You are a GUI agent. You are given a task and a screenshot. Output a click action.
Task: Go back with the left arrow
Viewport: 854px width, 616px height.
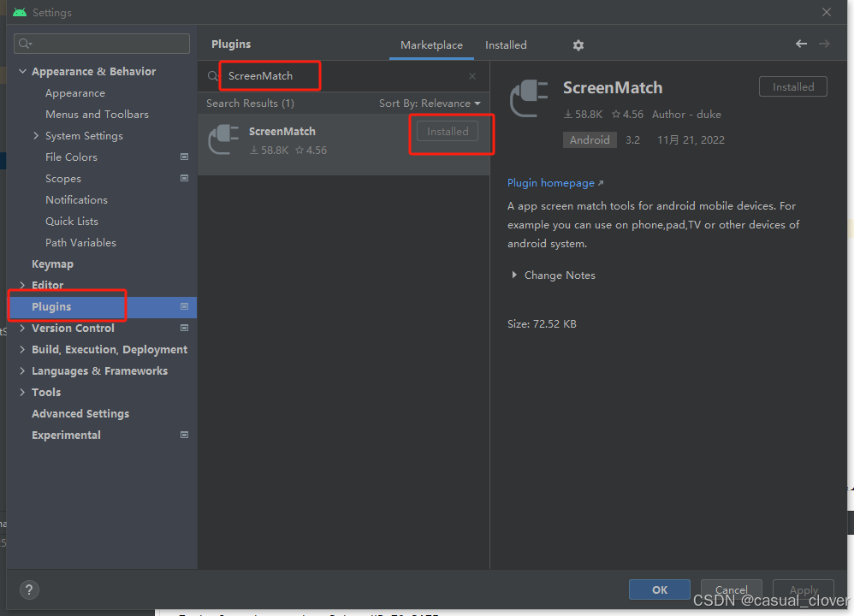801,44
